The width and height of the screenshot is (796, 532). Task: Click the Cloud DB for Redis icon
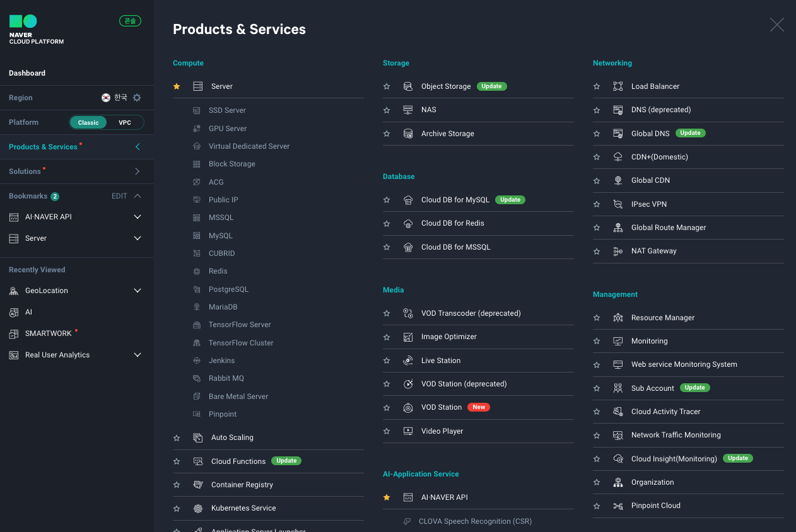[x=408, y=223]
